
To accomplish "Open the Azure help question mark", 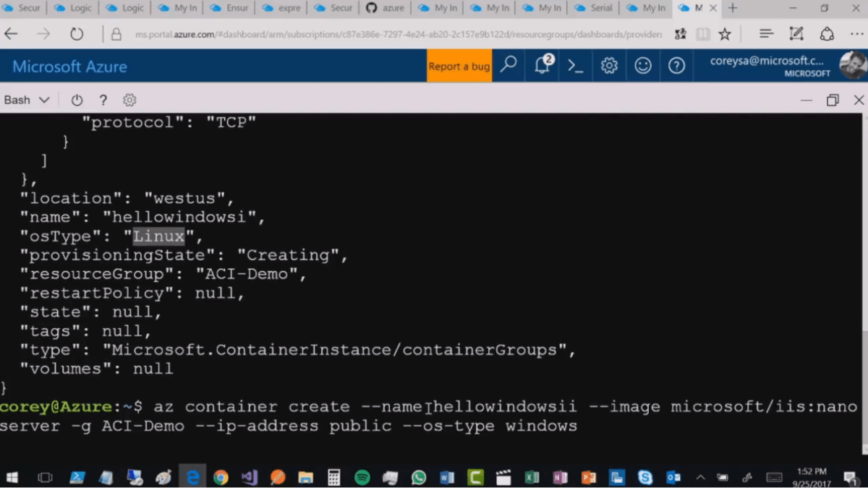I will point(676,66).
